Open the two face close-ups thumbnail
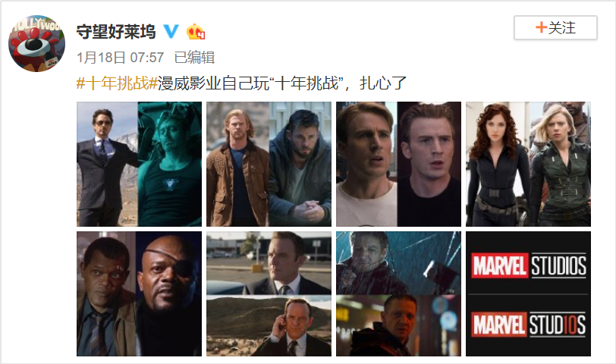616x364 pixels. pyautogui.click(x=398, y=164)
